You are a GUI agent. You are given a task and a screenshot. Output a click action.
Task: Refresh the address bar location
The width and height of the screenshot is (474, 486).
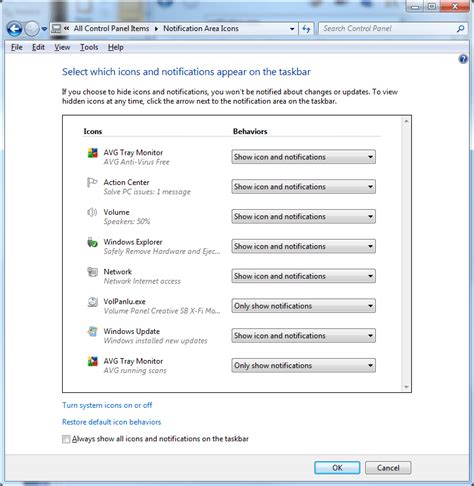[306, 29]
